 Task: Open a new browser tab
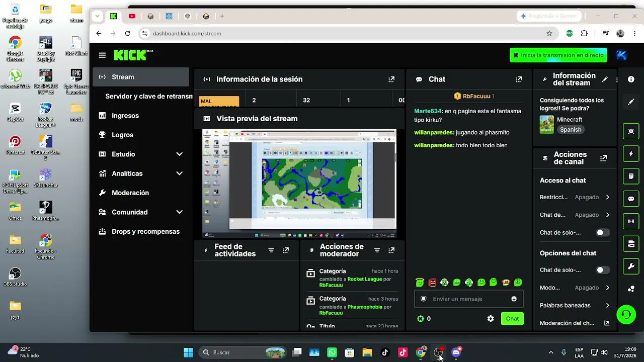[222, 16]
